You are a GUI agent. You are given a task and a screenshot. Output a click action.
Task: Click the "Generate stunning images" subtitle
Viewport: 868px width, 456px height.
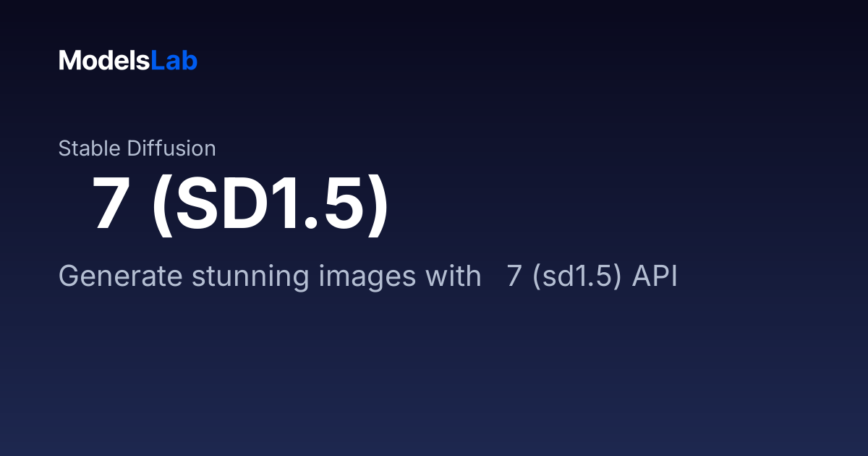pos(367,276)
